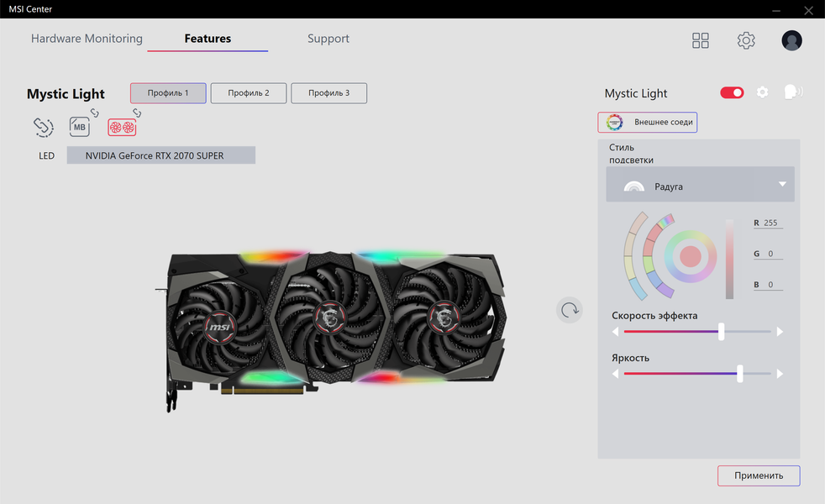825x504 pixels.
Task: Open the user account avatar
Action: click(791, 40)
